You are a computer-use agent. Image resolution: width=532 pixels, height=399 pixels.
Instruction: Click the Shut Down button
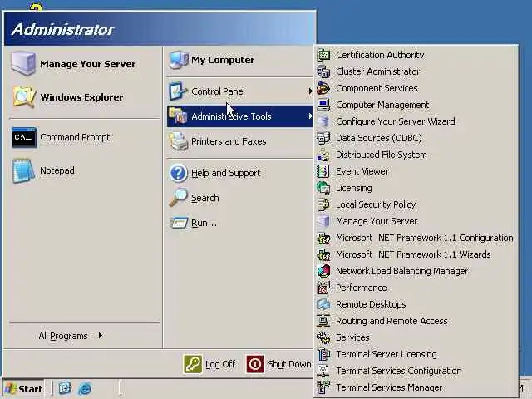(278, 364)
